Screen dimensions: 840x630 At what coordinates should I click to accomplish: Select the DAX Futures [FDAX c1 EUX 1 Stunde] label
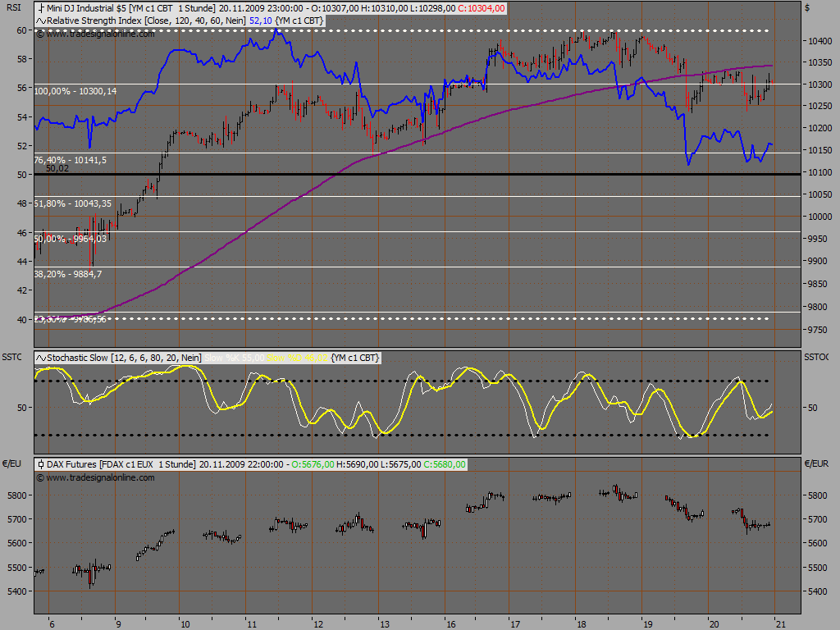click(121, 464)
